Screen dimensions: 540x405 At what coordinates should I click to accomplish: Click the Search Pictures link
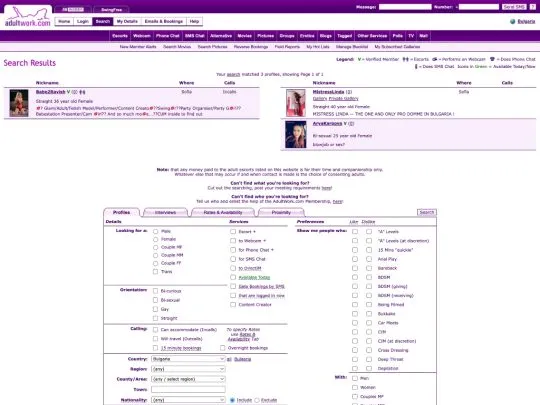(x=212, y=47)
